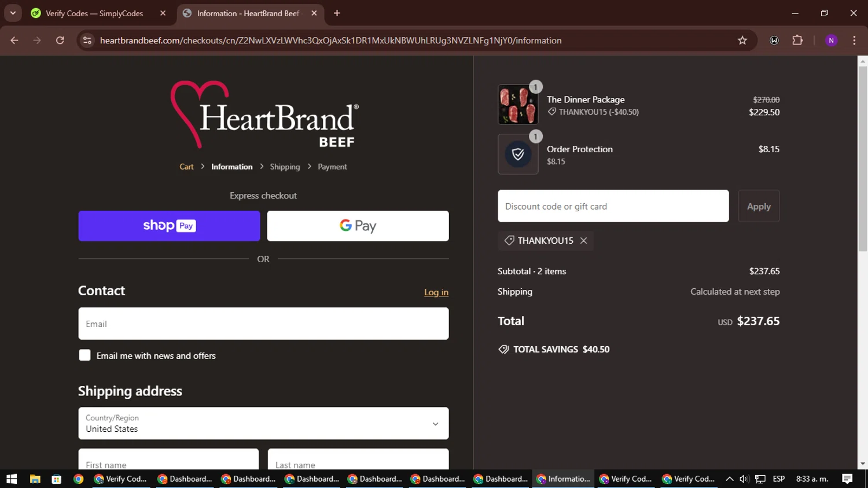Image resolution: width=868 pixels, height=488 pixels.
Task: Open File Explorer from taskbar
Action: tap(35, 479)
